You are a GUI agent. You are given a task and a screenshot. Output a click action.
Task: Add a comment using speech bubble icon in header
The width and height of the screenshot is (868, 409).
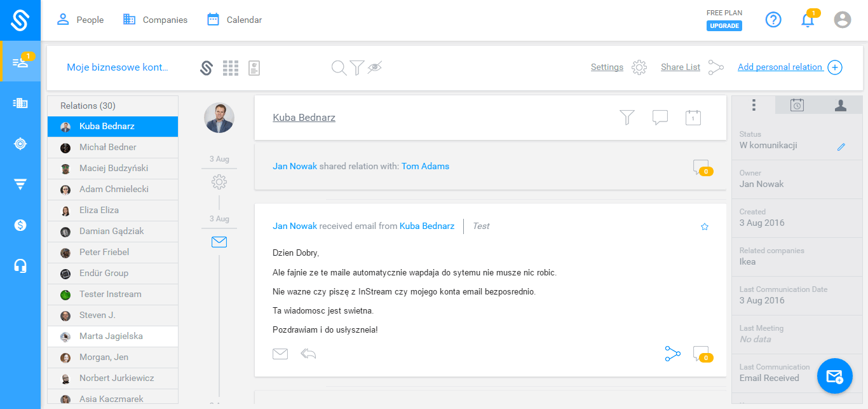(x=660, y=118)
